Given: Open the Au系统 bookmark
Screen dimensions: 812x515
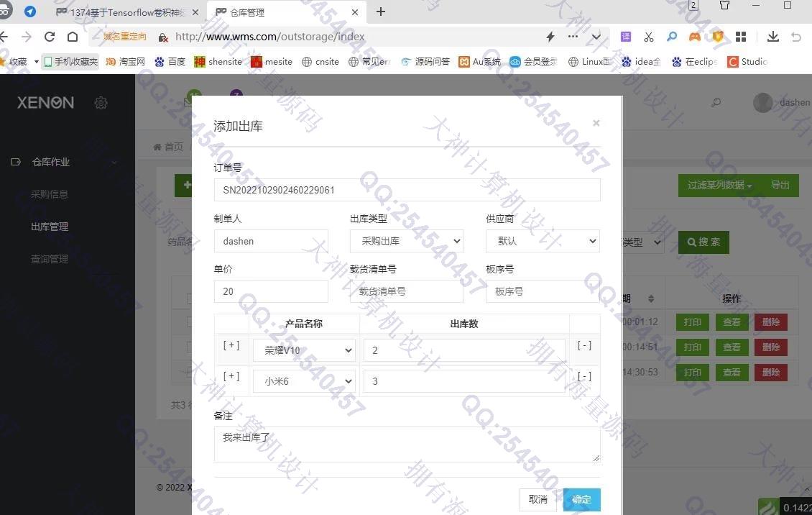Looking at the screenshot, I should click(479, 62).
